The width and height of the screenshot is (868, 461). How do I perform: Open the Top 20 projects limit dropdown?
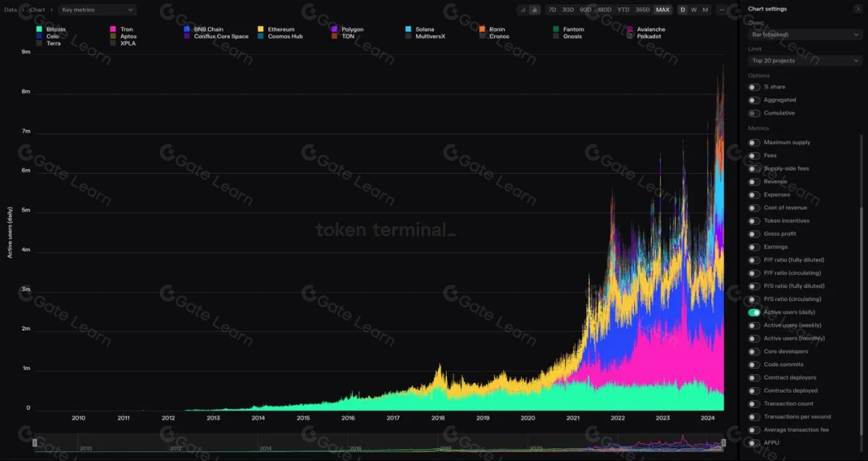[x=804, y=60]
